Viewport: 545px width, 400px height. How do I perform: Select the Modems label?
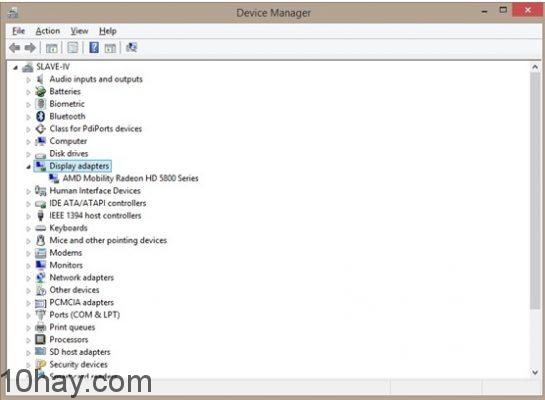66,253
